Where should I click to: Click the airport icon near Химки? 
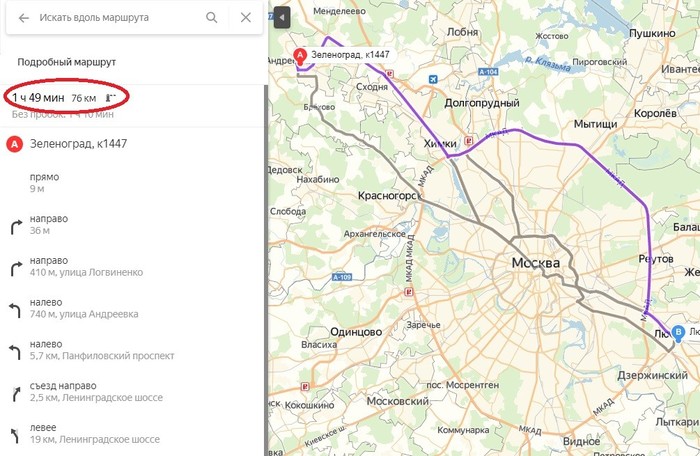click(431, 77)
